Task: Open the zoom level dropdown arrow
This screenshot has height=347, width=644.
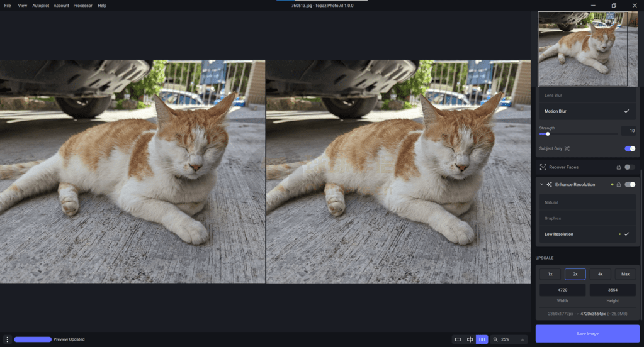Action: [522, 339]
